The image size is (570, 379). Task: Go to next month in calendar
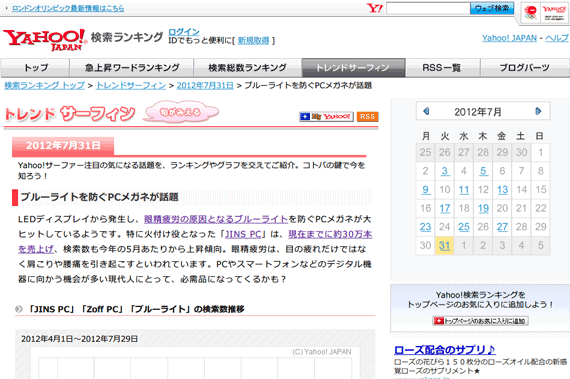(x=538, y=111)
